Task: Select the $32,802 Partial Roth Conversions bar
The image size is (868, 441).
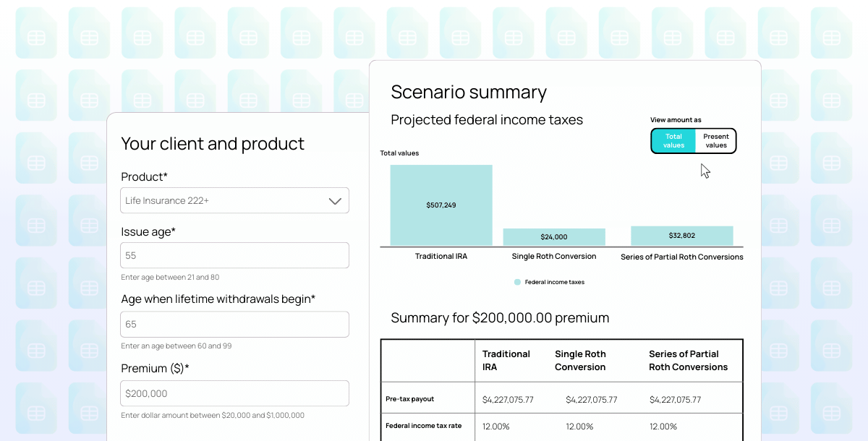Action: point(681,236)
